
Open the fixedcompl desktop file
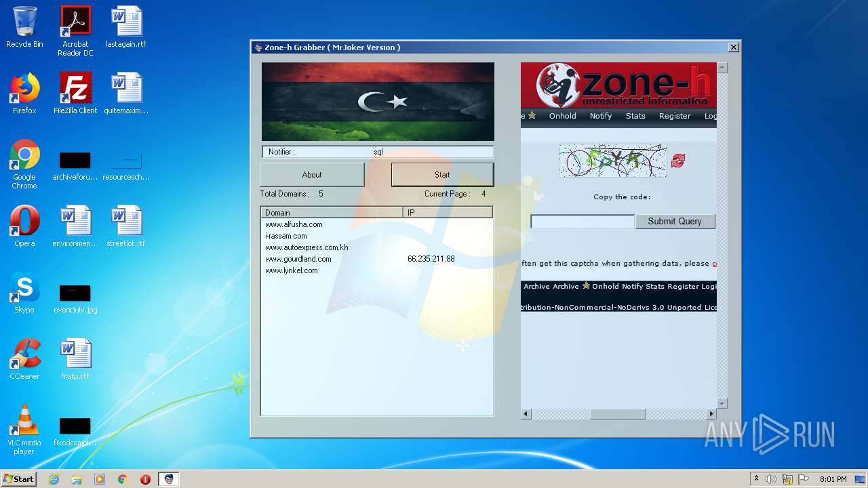click(x=75, y=432)
